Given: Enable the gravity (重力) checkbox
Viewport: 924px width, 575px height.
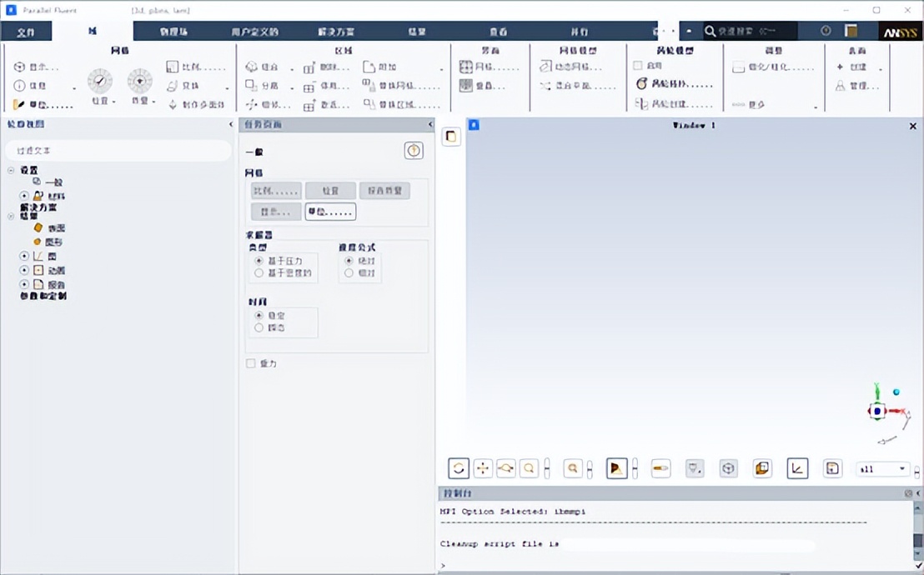Looking at the screenshot, I should click(x=250, y=363).
